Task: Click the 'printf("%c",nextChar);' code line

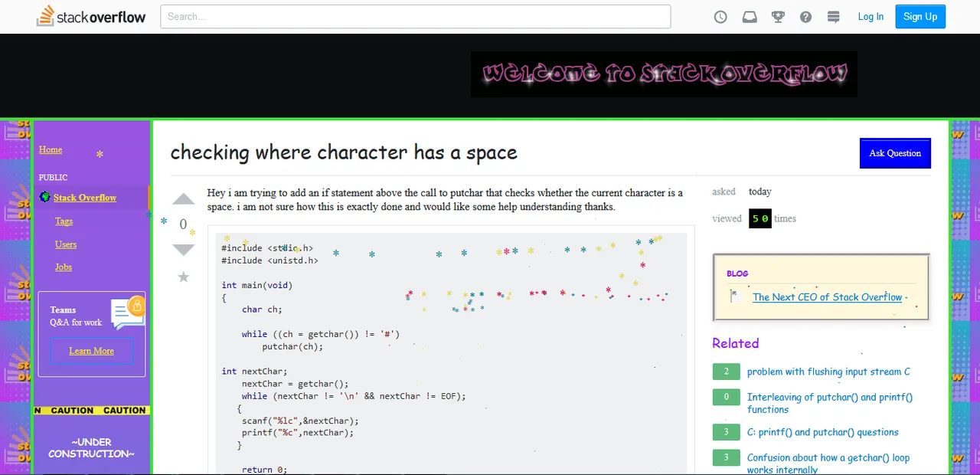Action: (x=298, y=433)
